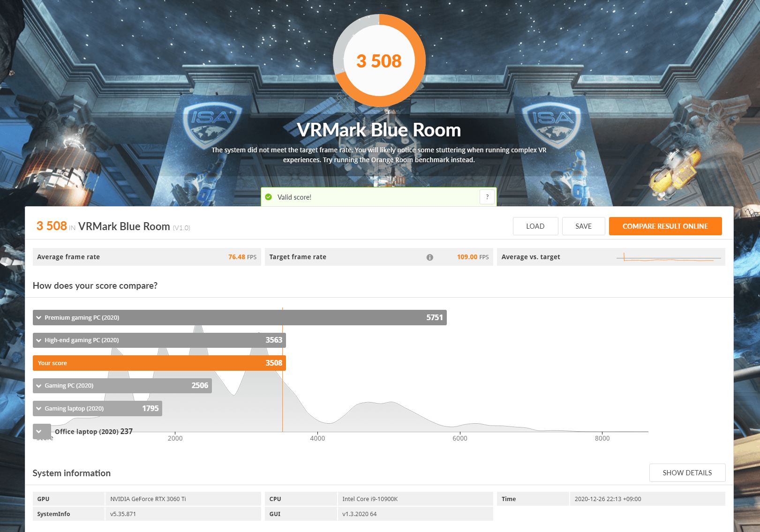
Task: Click the 4000 axis label on chart
Action: (317, 438)
